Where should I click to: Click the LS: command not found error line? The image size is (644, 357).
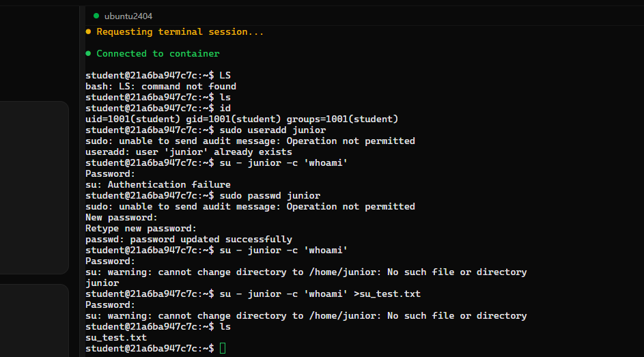pos(160,87)
